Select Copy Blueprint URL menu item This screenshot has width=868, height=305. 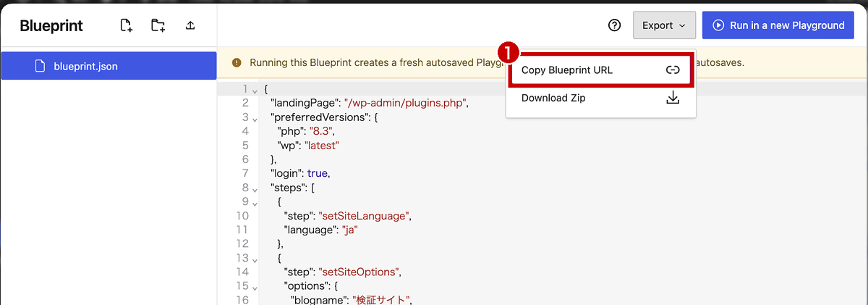(x=600, y=70)
